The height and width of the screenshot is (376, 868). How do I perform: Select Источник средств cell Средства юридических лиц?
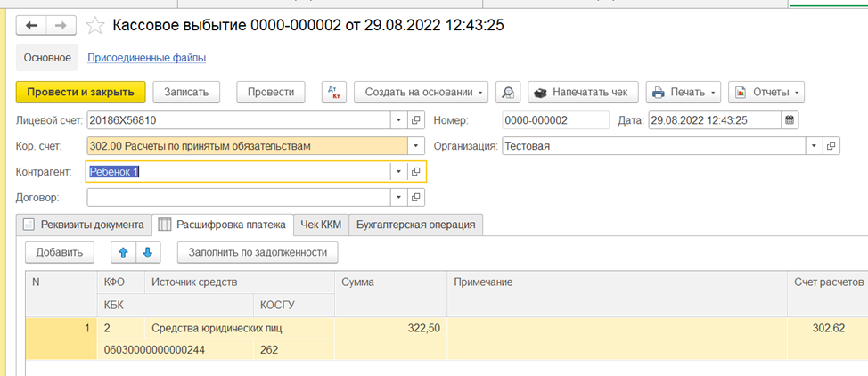(x=240, y=329)
